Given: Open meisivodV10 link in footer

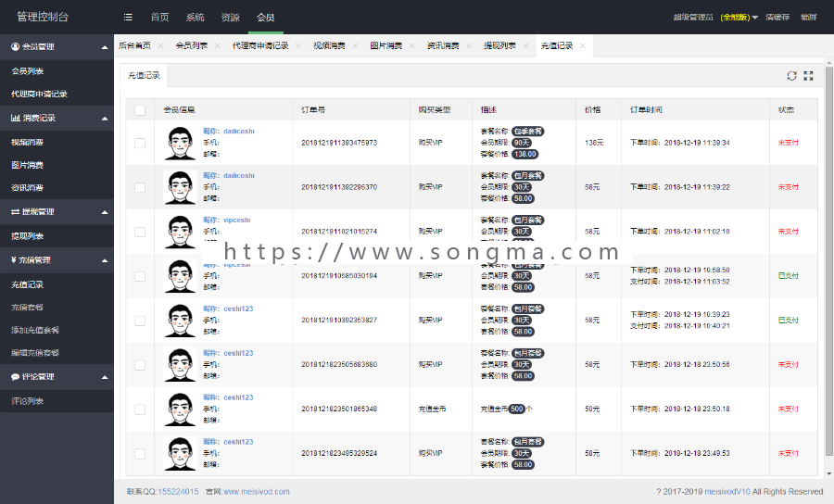Looking at the screenshot, I should (727, 492).
